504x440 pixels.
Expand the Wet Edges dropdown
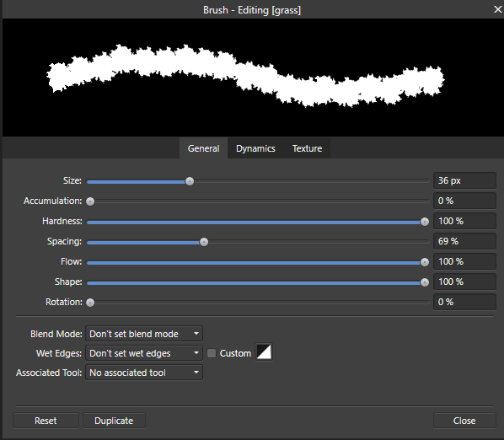coord(144,353)
